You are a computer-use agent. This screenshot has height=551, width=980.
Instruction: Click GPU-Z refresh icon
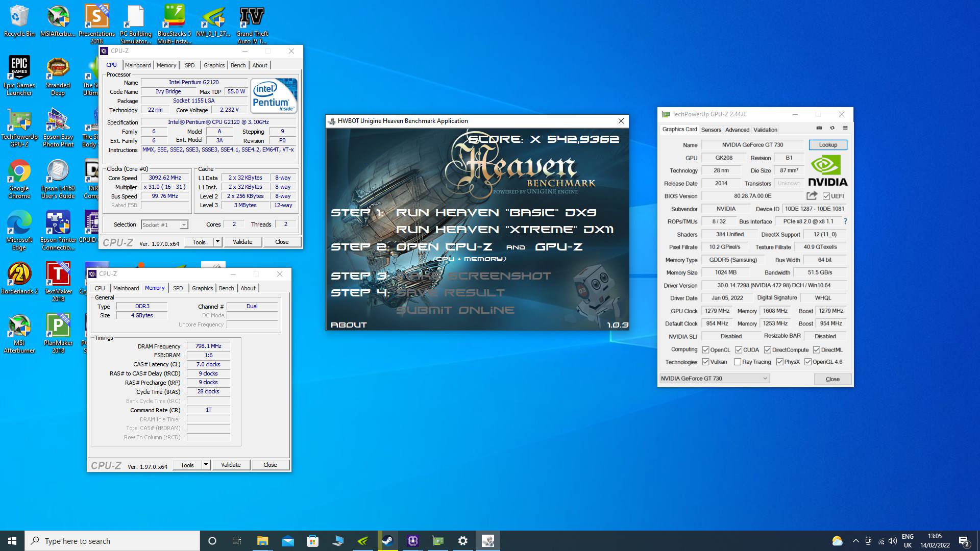click(x=832, y=128)
